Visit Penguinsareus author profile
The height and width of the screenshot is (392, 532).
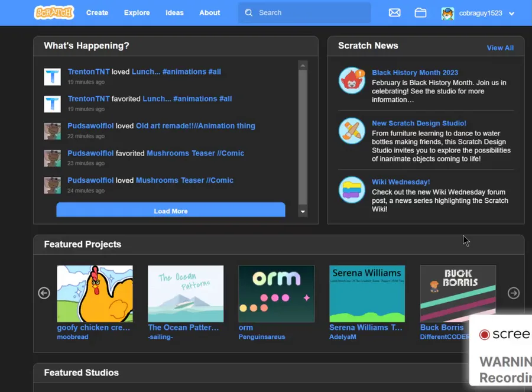(262, 337)
